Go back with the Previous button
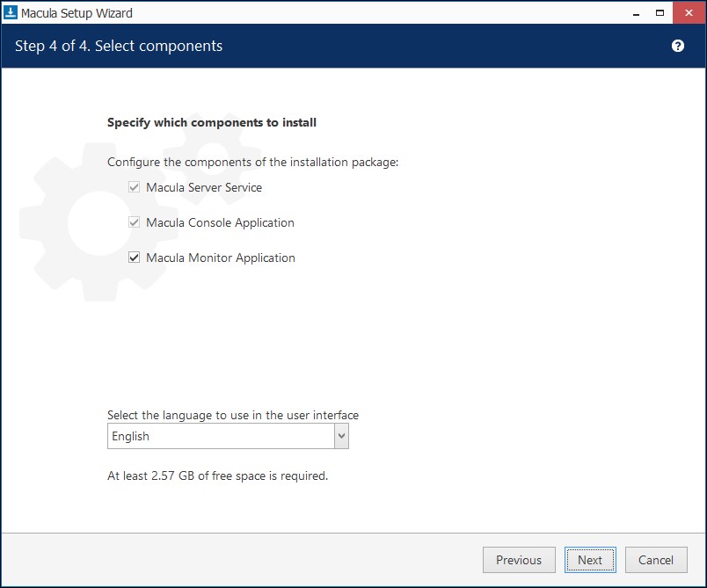This screenshot has width=707, height=588. coord(519,560)
